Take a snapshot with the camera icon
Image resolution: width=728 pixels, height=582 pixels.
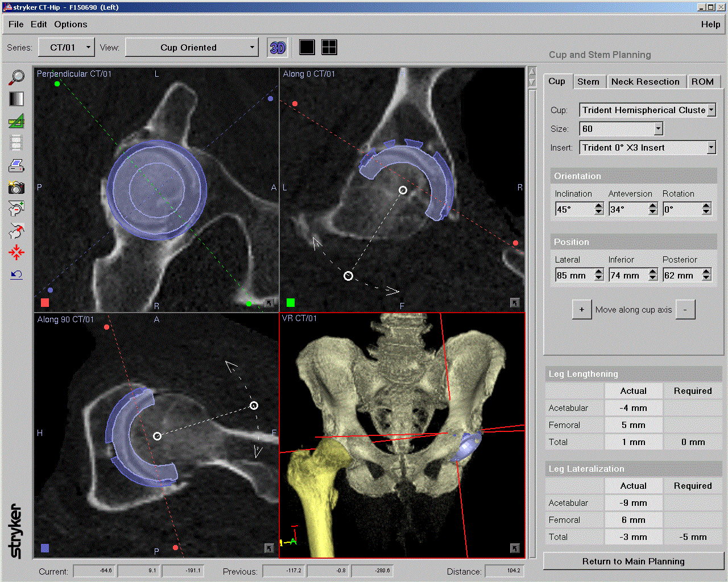pyautogui.click(x=16, y=188)
